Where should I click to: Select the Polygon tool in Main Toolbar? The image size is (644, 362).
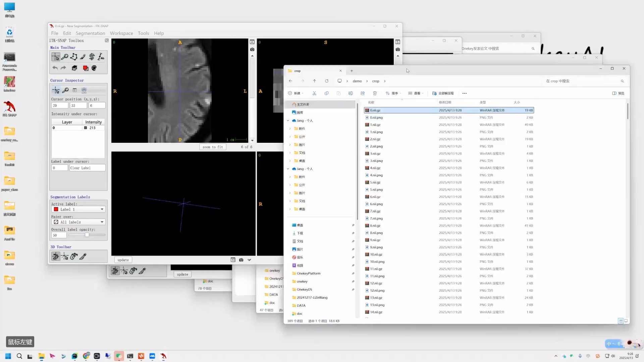[74, 57]
